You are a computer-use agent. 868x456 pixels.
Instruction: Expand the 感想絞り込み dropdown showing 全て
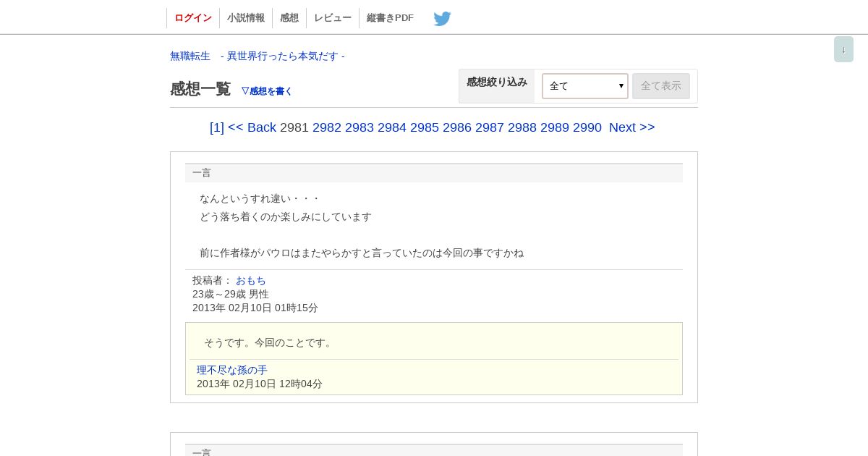(585, 86)
